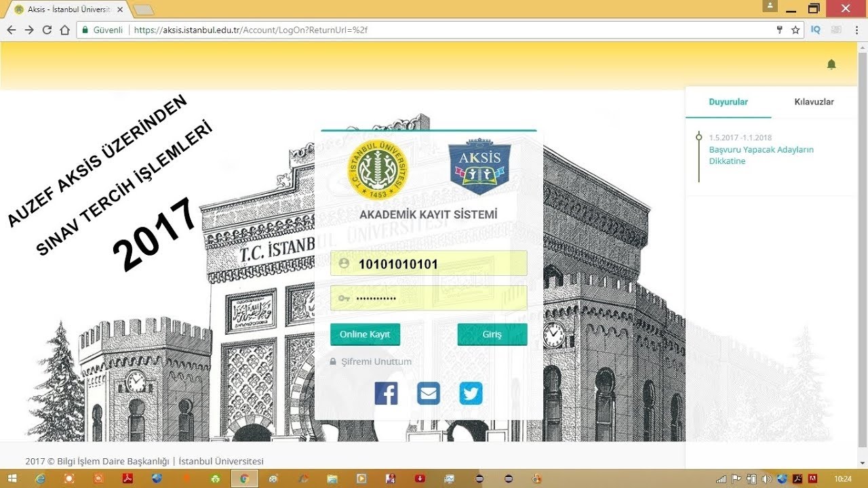This screenshot has width=868, height=488.
Task: Click the Istanbul University seal logo
Action: point(378,169)
